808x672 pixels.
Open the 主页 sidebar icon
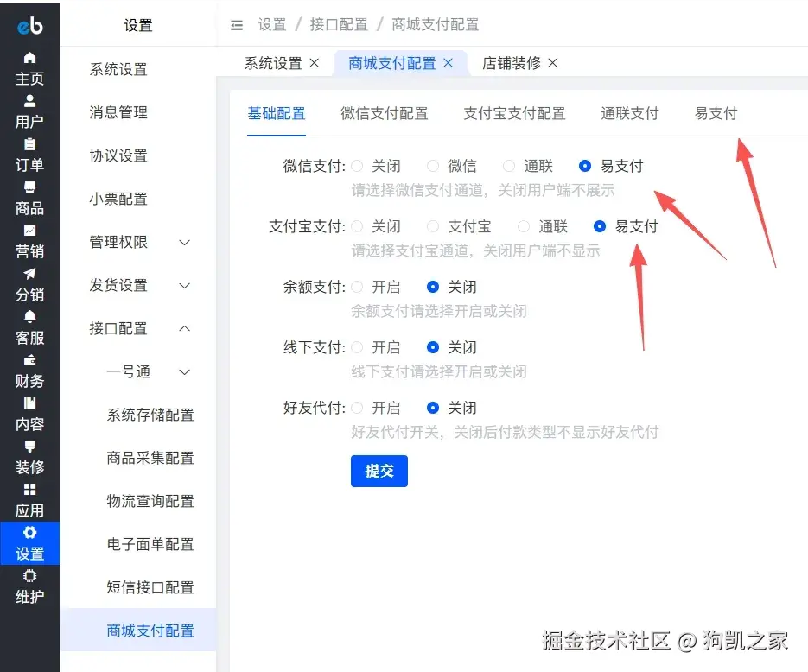30,69
